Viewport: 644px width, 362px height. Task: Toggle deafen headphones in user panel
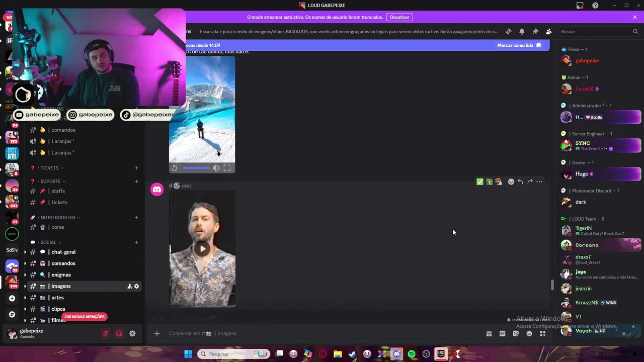point(119,333)
